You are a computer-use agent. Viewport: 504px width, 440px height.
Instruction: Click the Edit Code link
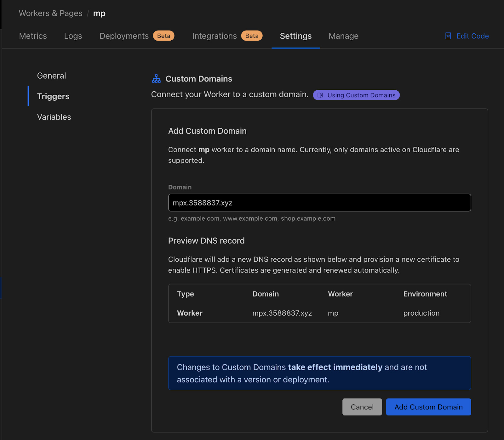point(467,36)
